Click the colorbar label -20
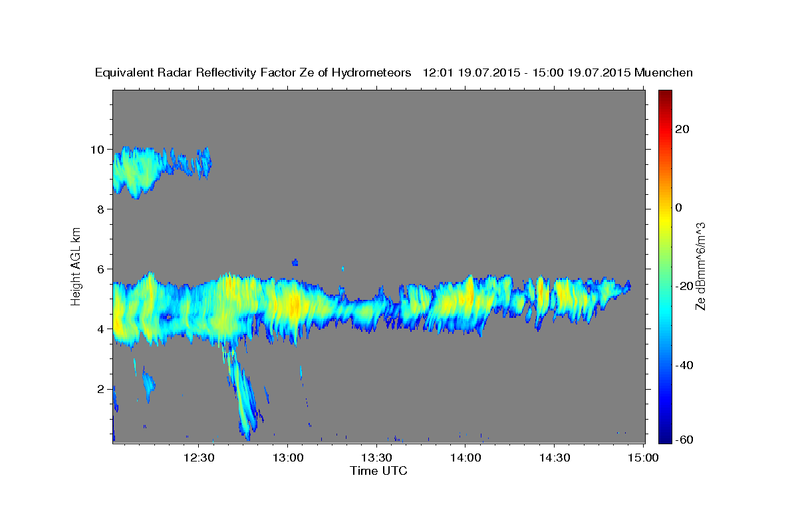798x532 pixels. (683, 286)
